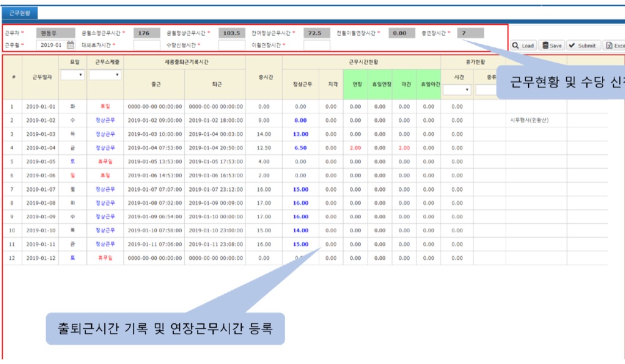Click the clock-in time 2019-01-06 14:53:00
The image size is (625, 364).
(x=154, y=175)
